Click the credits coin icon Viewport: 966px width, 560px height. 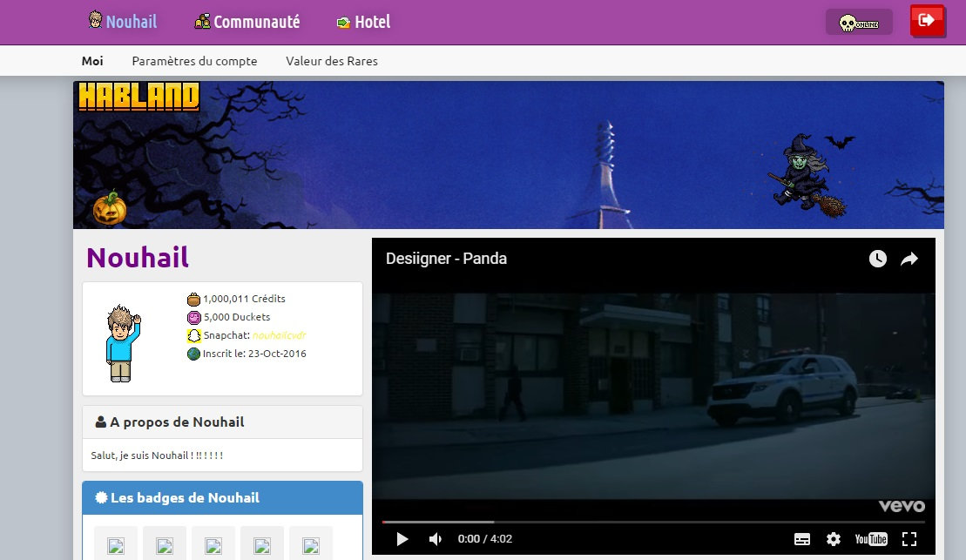pyautogui.click(x=193, y=299)
